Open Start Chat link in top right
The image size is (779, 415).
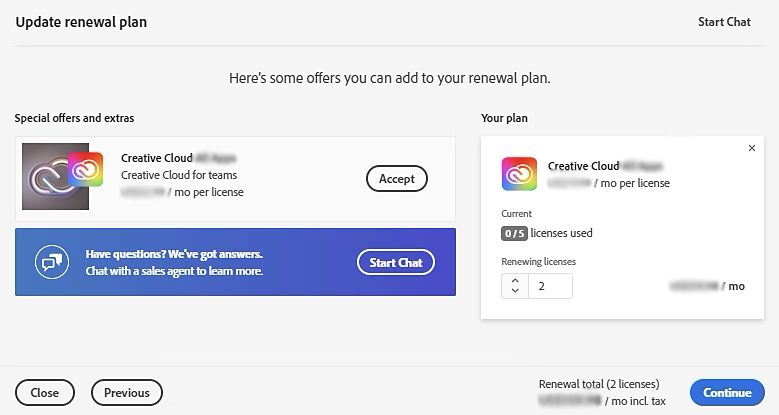point(724,22)
